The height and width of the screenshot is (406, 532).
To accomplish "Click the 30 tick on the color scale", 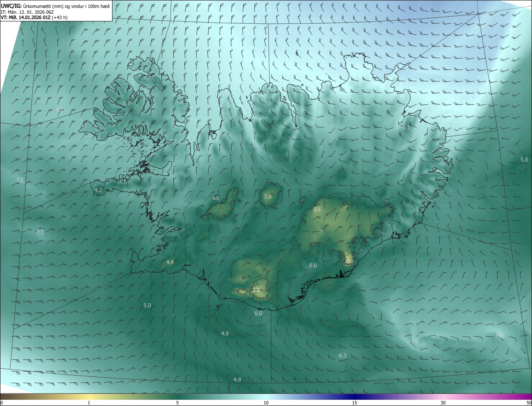I will point(443,403).
